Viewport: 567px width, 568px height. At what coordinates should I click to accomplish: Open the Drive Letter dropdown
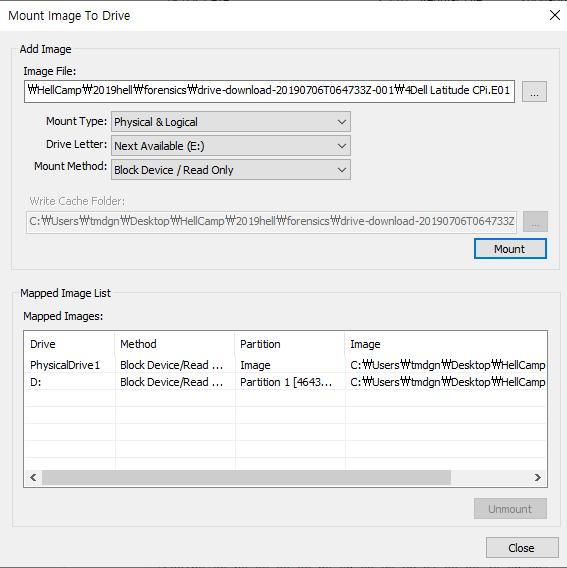231,146
